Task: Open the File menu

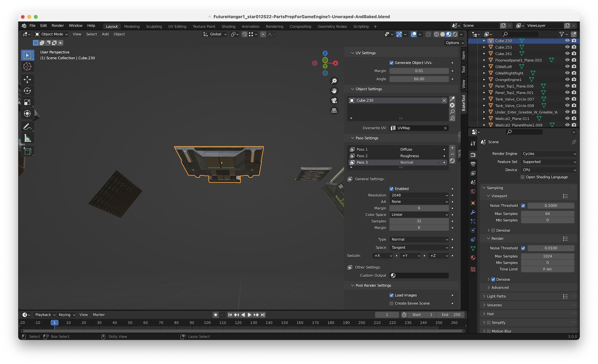Action: (x=33, y=26)
